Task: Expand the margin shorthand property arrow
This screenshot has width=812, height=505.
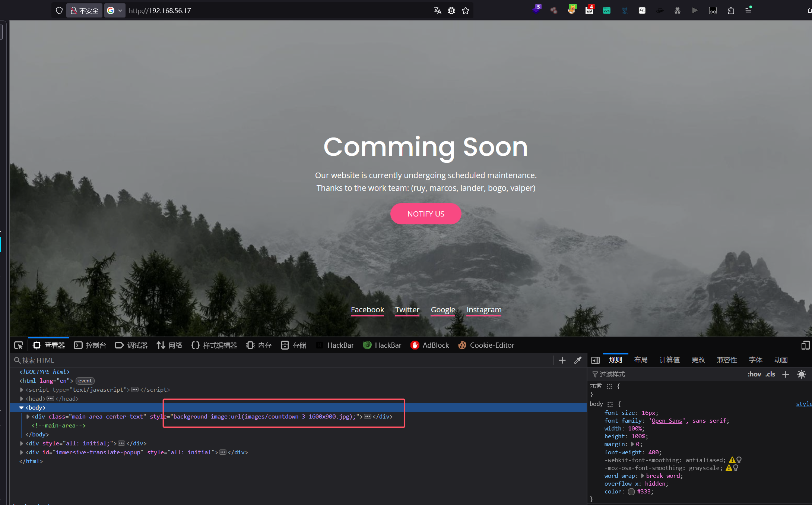Action: coord(632,444)
